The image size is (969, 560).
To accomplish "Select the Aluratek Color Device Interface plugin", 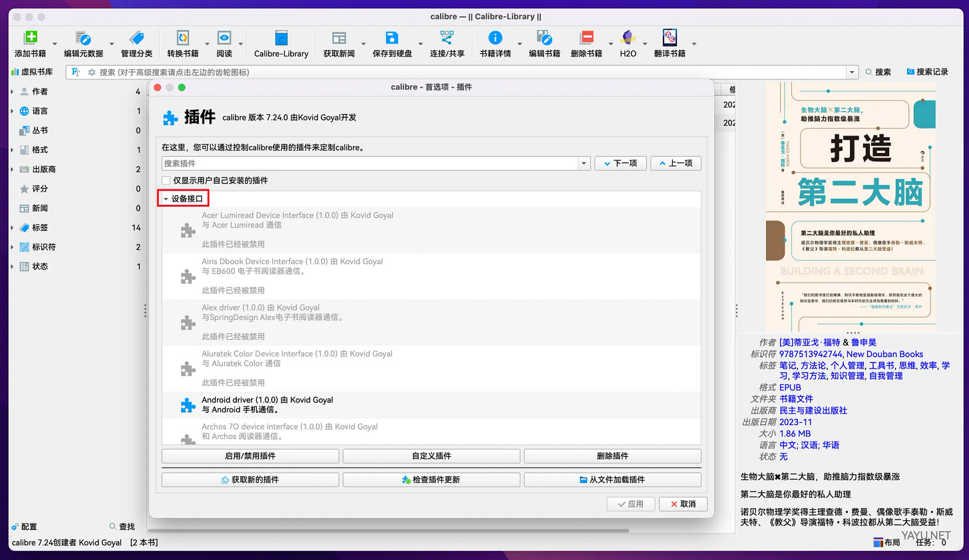I will click(431, 368).
